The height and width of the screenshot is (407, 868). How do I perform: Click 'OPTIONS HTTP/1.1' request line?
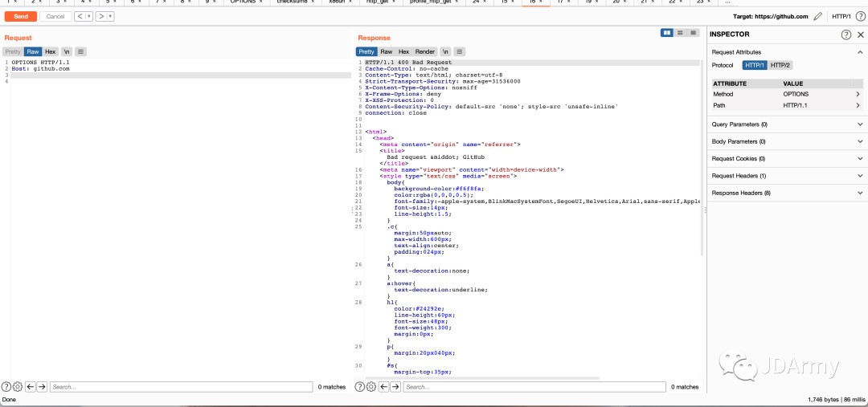[40, 63]
